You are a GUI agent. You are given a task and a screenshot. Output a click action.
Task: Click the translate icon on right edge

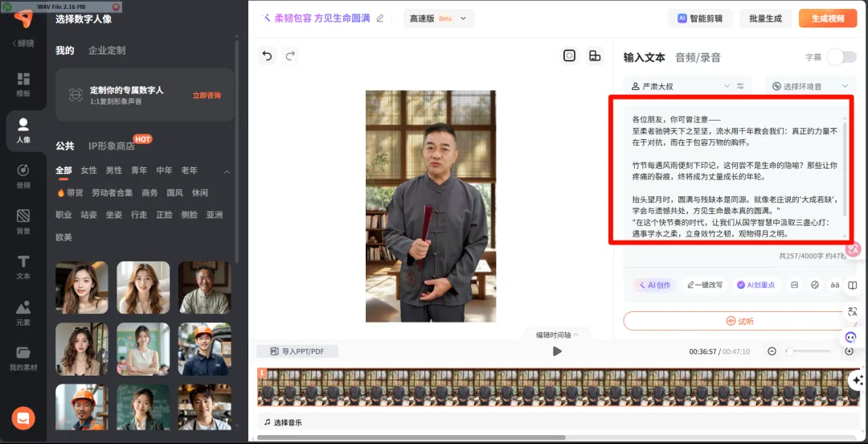coord(853,311)
